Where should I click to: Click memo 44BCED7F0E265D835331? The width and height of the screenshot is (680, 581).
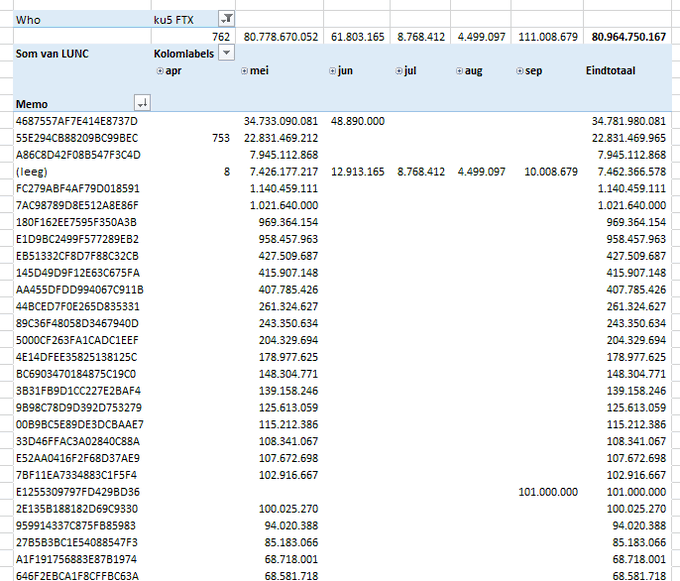(78, 307)
